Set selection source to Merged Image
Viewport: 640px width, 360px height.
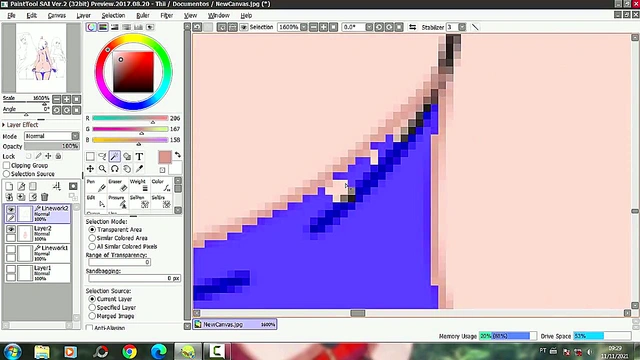[x=92, y=316]
